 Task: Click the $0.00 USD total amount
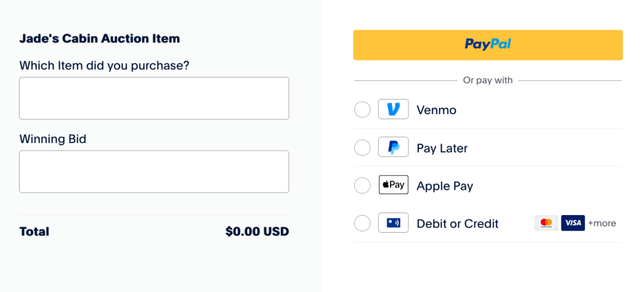point(257,231)
